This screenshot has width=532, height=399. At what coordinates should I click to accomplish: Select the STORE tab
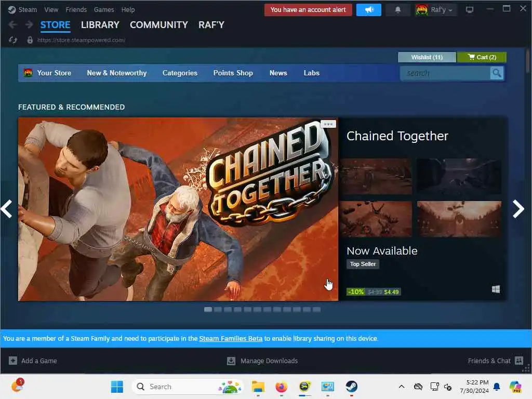tap(55, 25)
